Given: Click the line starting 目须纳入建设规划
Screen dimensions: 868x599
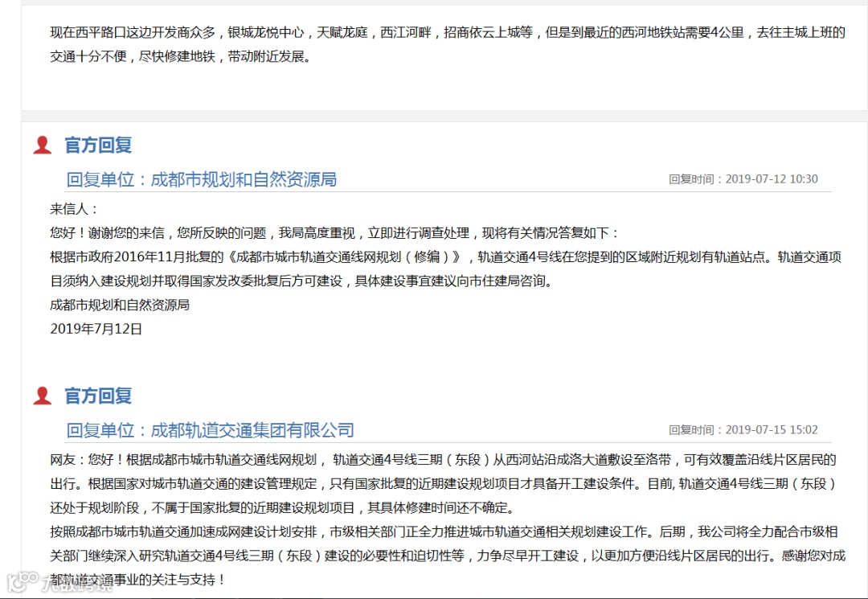Looking at the screenshot, I should click(x=301, y=281).
